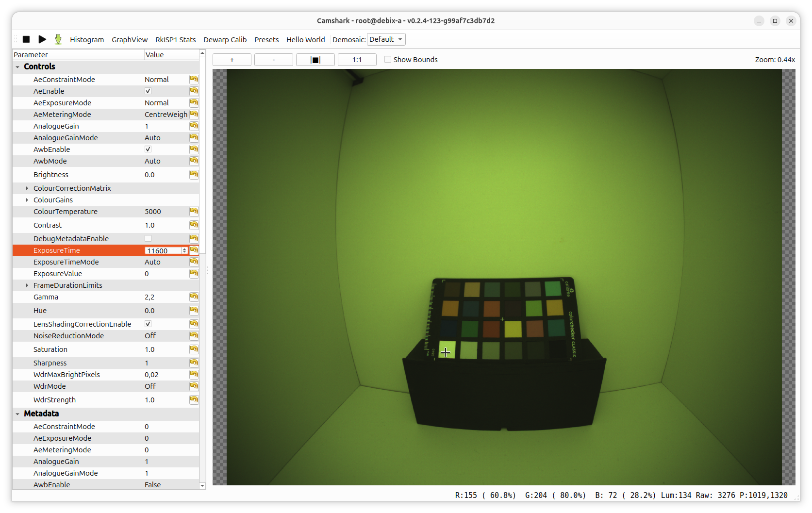Reset WdrMaxBrightPixels with its undo icon

pos(194,374)
